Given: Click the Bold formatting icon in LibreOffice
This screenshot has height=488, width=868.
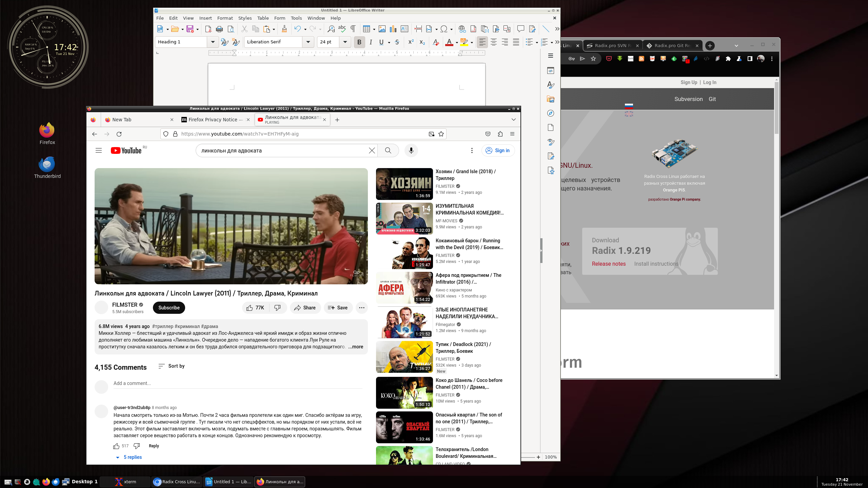Looking at the screenshot, I should click(358, 42).
